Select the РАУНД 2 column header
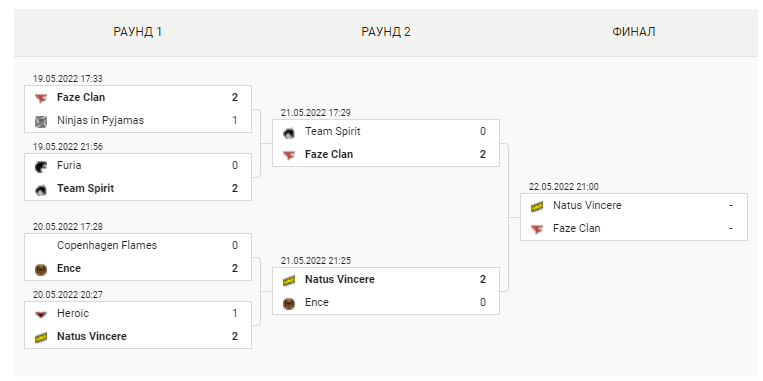The width and height of the screenshot is (763, 381). 386,32
